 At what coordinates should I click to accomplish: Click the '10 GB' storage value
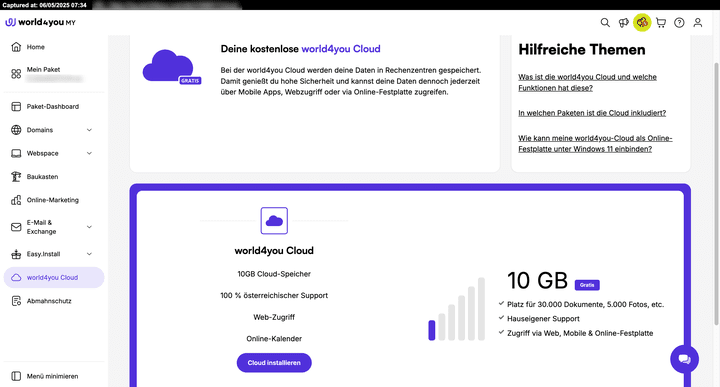[x=537, y=280]
